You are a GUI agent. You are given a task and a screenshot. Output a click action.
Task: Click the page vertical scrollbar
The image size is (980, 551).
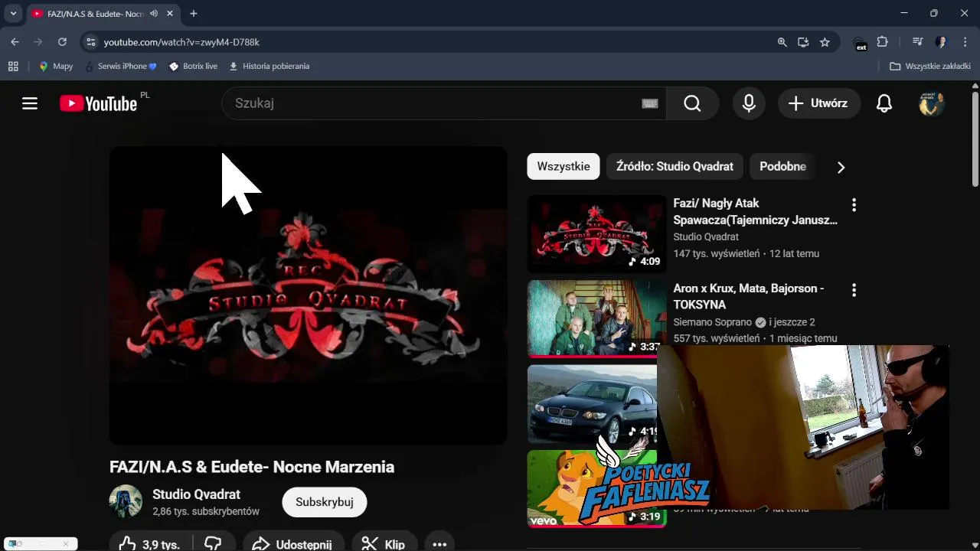pos(975,138)
